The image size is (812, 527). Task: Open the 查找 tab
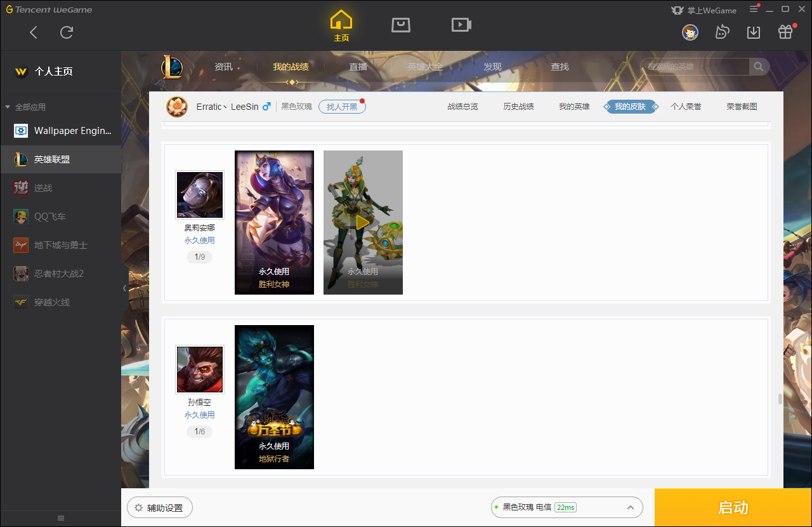(x=560, y=67)
